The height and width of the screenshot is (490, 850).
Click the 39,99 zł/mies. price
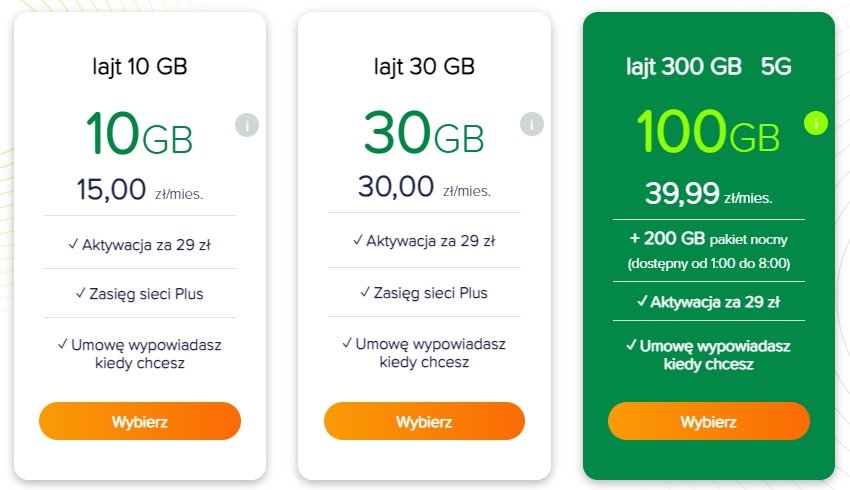point(709,194)
